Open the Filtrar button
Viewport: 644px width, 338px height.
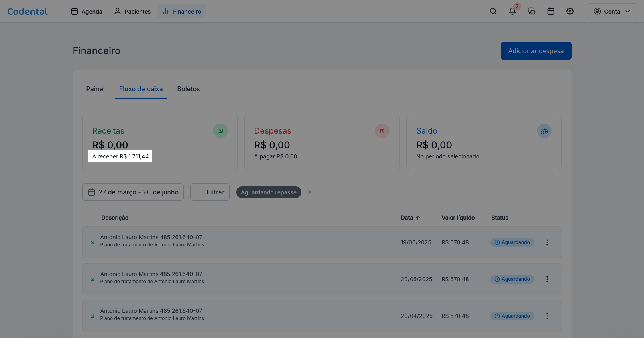210,192
